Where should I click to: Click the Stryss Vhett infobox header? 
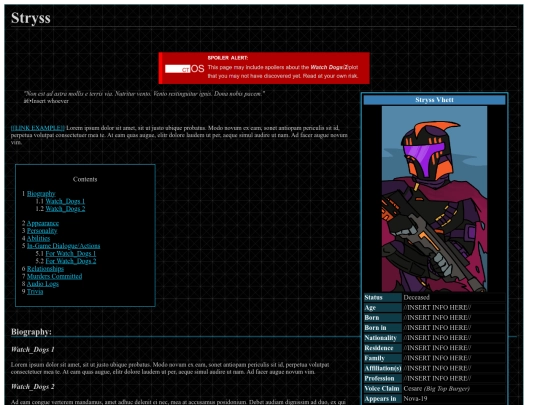(434, 100)
